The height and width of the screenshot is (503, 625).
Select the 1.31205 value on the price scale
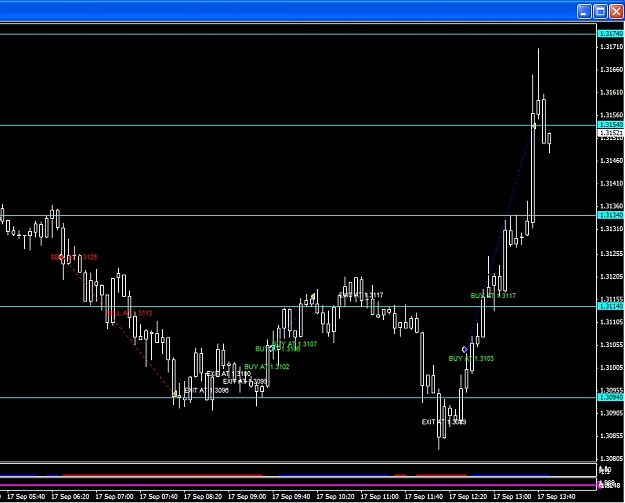pos(611,277)
